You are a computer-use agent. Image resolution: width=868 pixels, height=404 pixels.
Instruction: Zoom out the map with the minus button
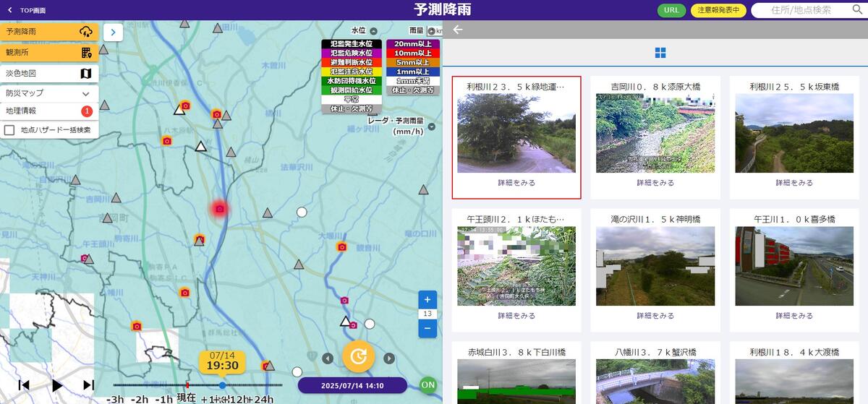pyautogui.click(x=427, y=328)
